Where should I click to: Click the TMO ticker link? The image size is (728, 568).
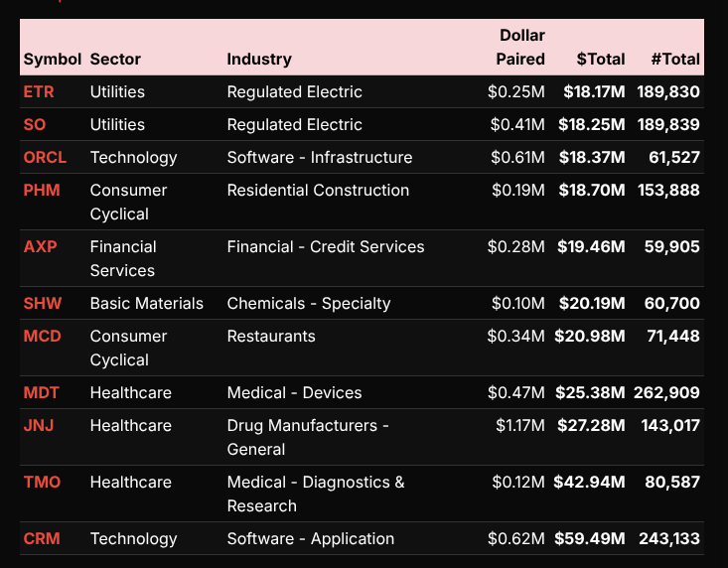pyautogui.click(x=42, y=483)
